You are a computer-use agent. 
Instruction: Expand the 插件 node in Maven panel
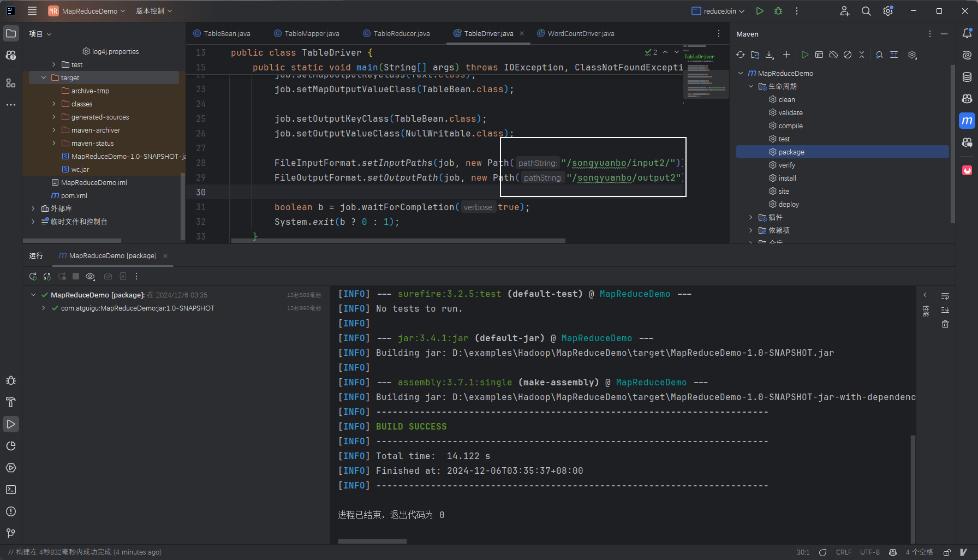click(751, 217)
